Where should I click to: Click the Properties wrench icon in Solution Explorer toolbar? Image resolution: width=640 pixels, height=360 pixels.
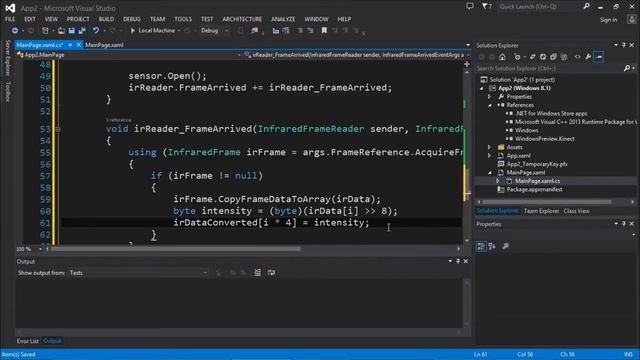pos(588,57)
